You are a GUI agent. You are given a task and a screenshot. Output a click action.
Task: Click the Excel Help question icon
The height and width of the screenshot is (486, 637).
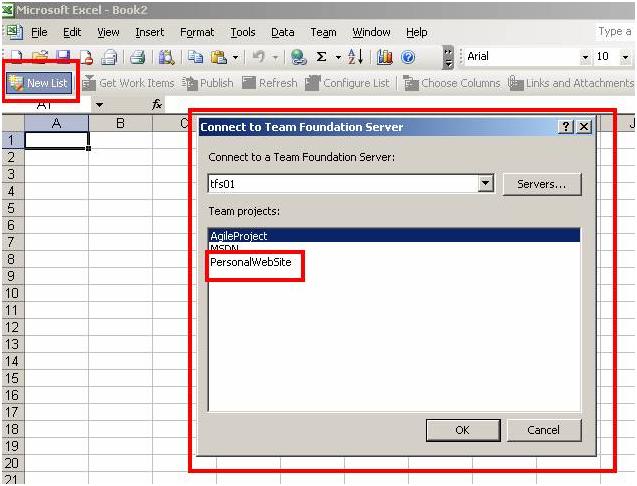point(408,57)
